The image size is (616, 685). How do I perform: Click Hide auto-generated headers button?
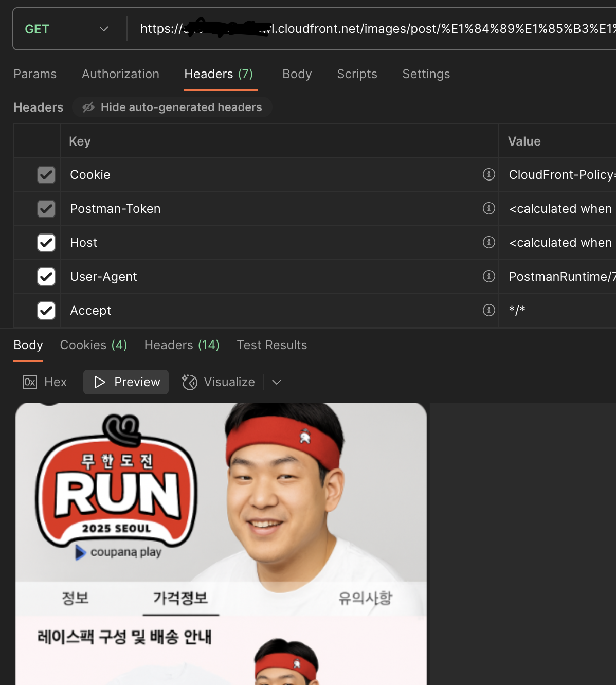tap(172, 107)
